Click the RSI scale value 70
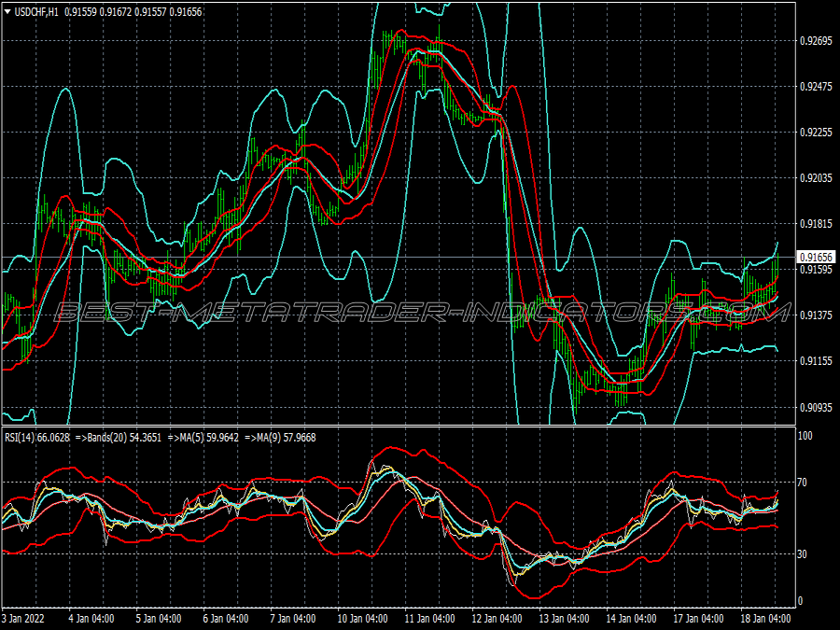Image resolution: width=840 pixels, height=630 pixels. pyautogui.click(x=802, y=483)
